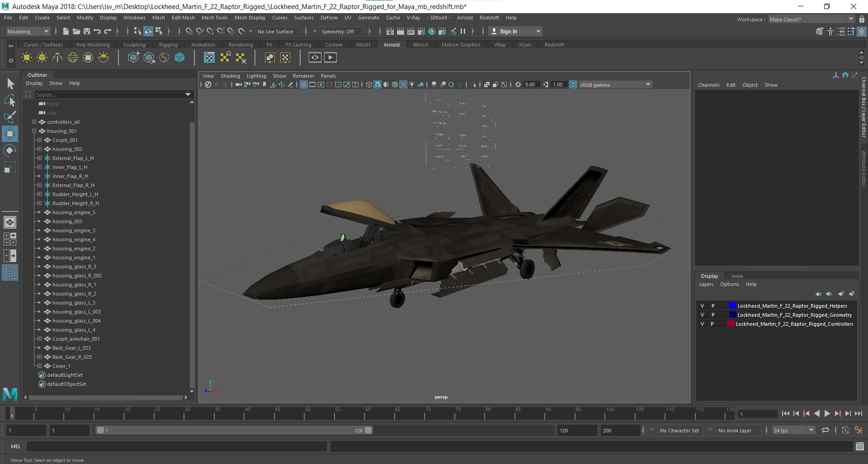868x464 pixels.
Task: Open the viewport Shading menu
Action: (x=230, y=76)
